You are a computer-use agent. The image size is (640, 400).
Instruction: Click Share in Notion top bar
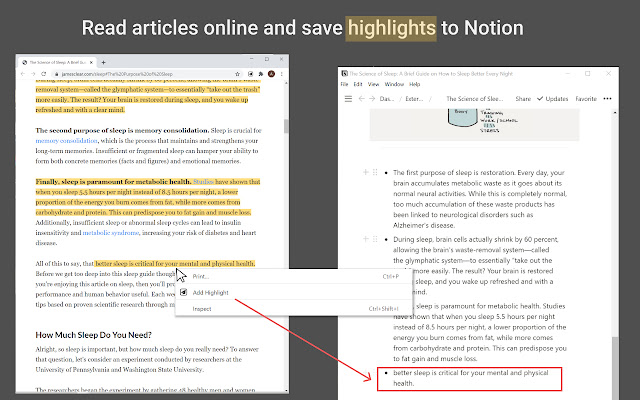tap(523, 99)
